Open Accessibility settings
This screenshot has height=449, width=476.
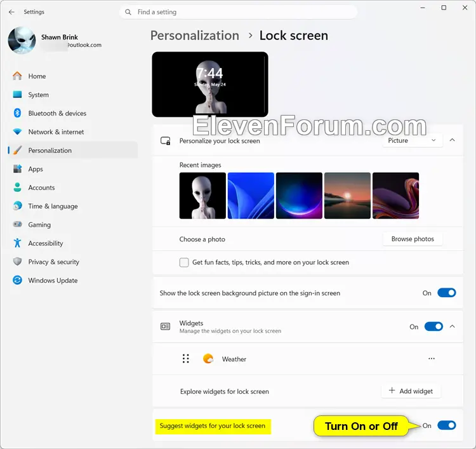click(x=72, y=243)
